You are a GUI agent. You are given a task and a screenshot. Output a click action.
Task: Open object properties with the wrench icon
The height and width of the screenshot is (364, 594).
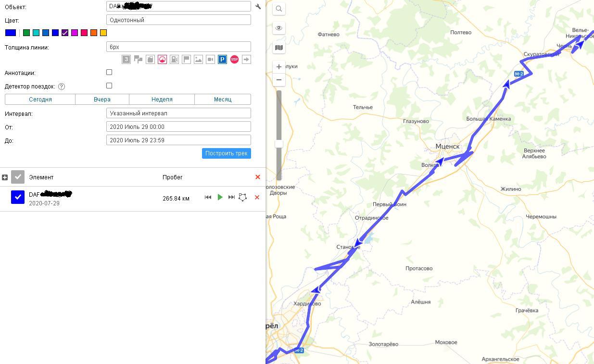[258, 7]
